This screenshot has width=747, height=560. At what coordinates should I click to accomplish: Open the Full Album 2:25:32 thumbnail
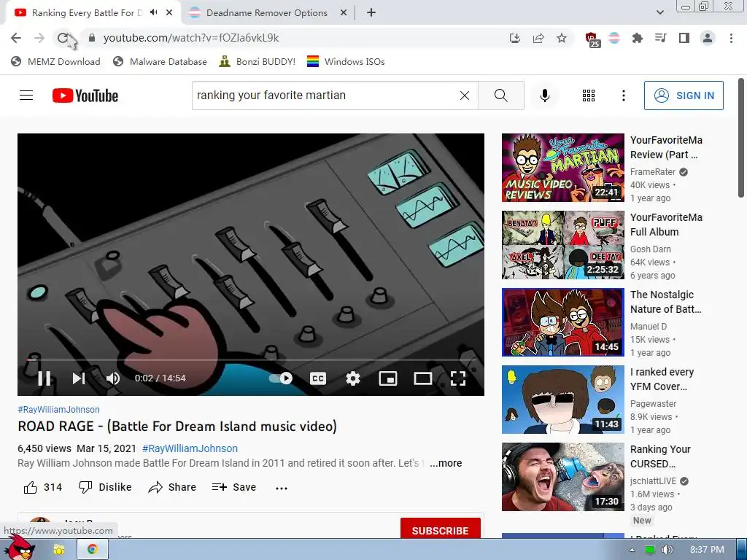point(562,245)
